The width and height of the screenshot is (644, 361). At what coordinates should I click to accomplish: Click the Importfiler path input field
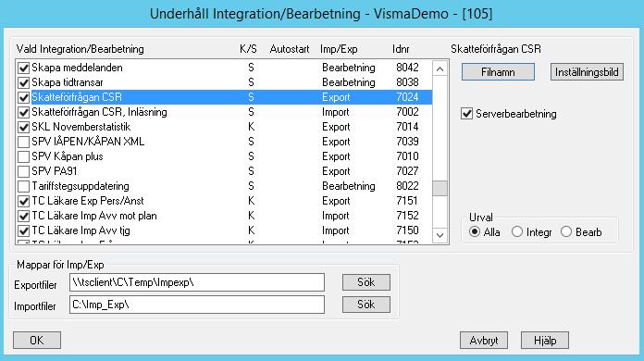(197, 305)
